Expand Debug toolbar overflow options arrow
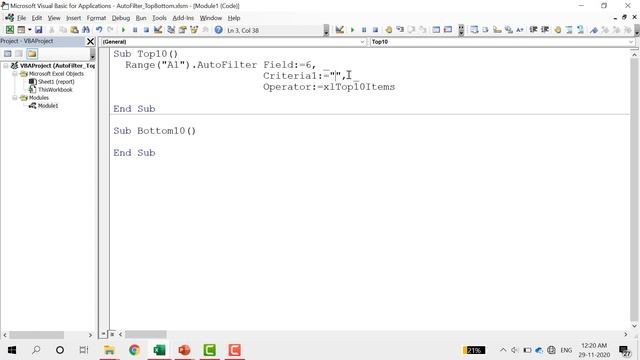This screenshot has height=360, width=640. point(461,30)
